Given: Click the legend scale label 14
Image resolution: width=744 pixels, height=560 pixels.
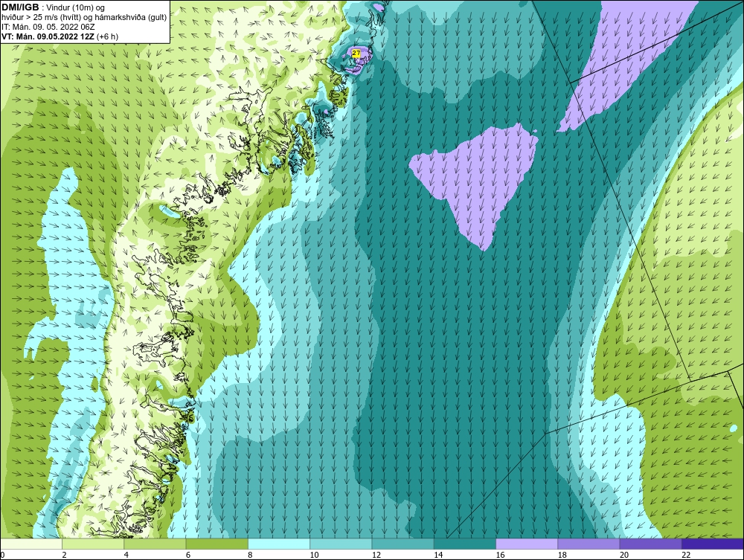Looking at the screenshot, I should point(438,556).
